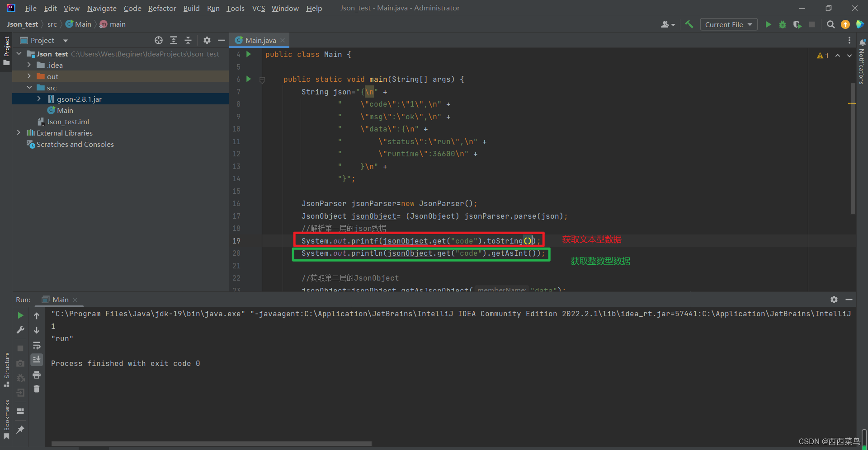Rerun Main in the Run panel

coord(20,315)
